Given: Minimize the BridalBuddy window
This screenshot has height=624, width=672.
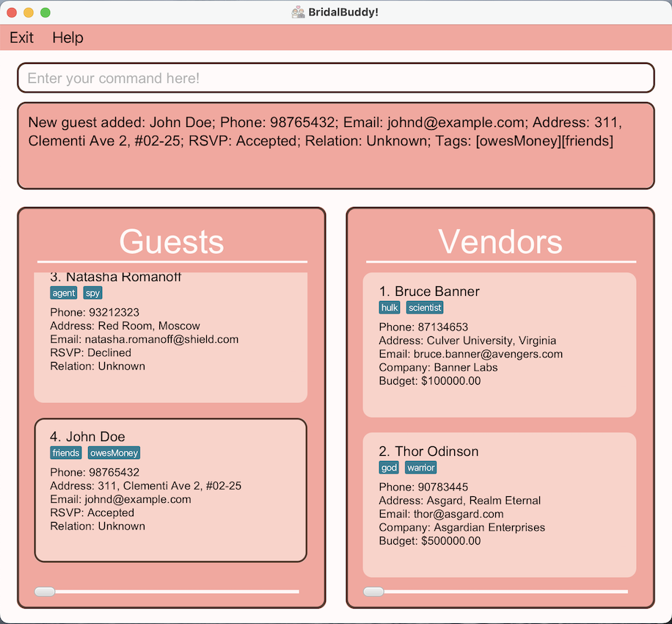Looking at the screenshot, I should tap(29, 12).
